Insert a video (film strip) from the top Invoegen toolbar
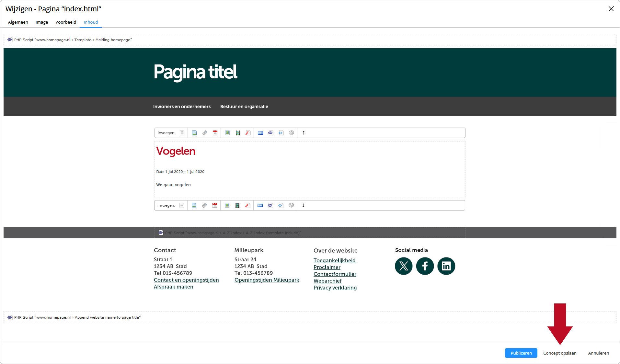620x364 pixels. click(x=238, y=133)
